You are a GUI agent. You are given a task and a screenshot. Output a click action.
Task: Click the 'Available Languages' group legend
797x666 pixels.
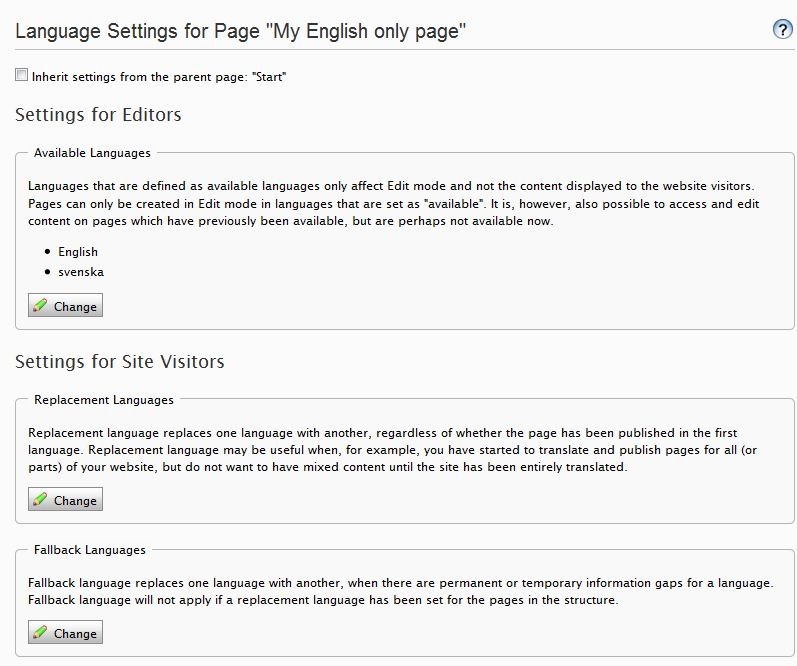(x=92, y=153)
